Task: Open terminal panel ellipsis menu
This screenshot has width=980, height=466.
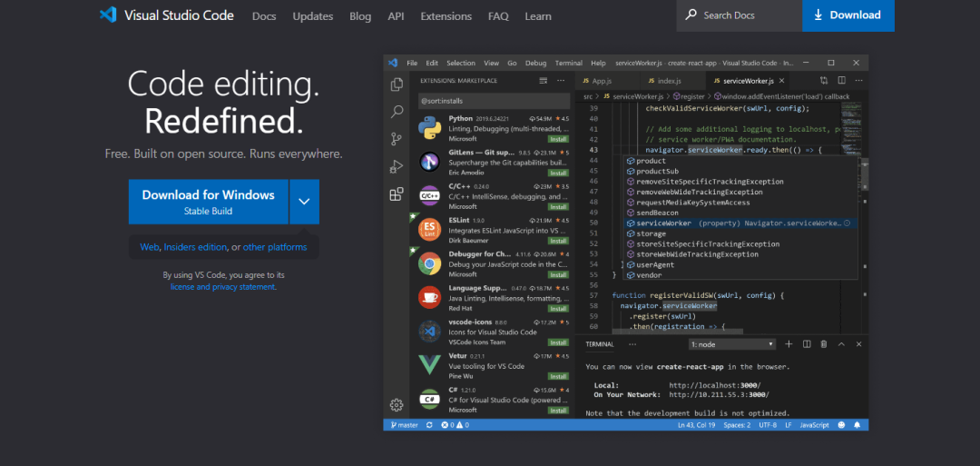Action: [632, 344]
